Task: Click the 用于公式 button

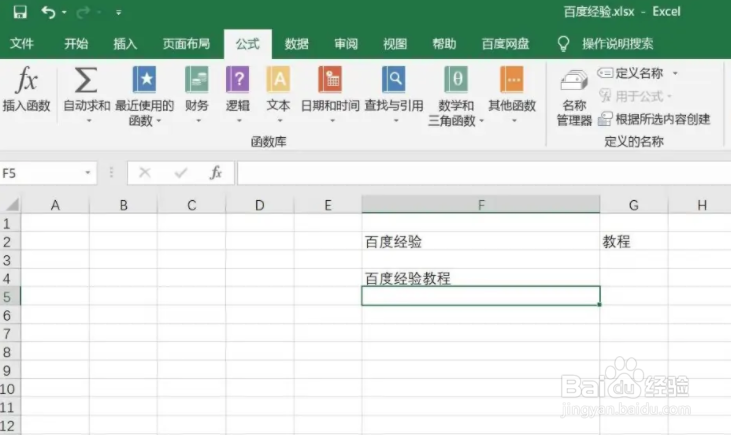Action: point(635,96)
